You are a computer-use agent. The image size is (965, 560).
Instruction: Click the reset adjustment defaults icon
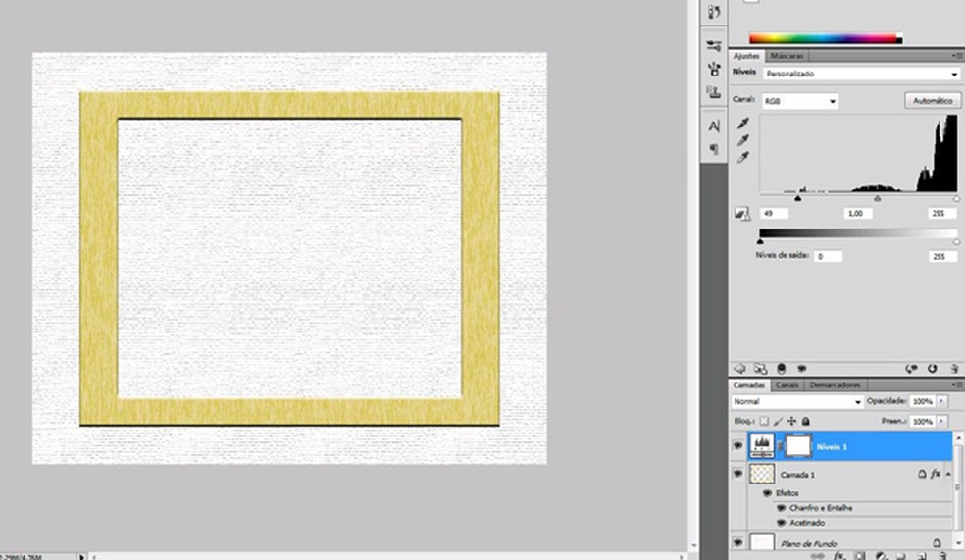click(x=933, y=369)
